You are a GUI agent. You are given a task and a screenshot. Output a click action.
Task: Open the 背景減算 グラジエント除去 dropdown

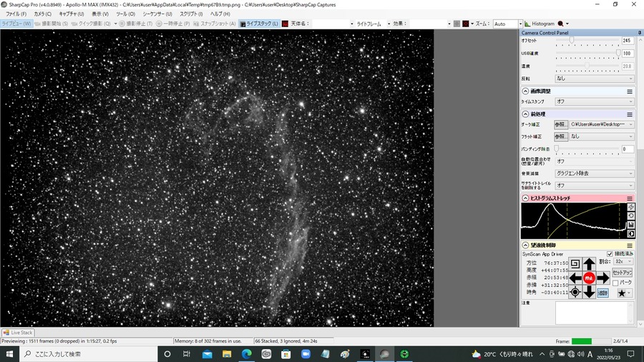click(595, 173)
